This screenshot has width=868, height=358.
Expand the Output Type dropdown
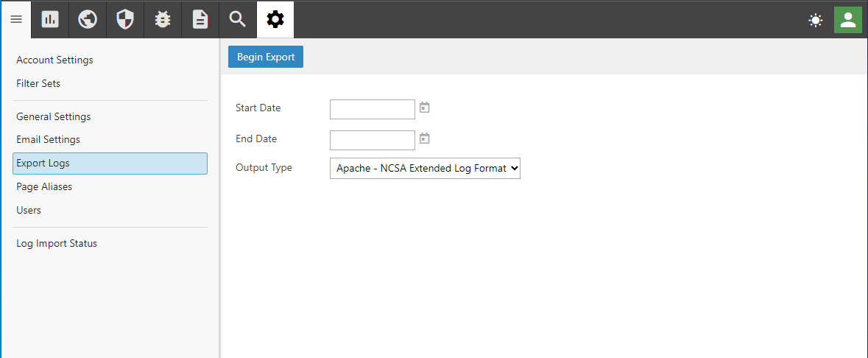coord(425,168)
